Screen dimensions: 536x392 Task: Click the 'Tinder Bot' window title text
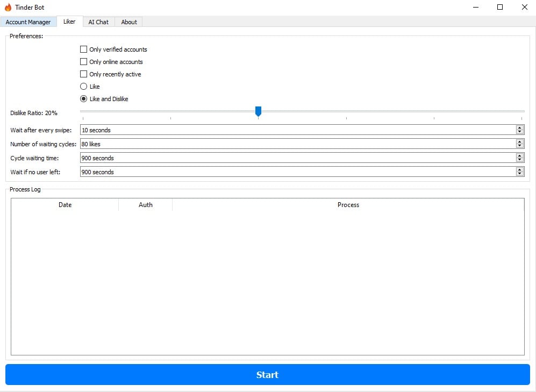30,7
